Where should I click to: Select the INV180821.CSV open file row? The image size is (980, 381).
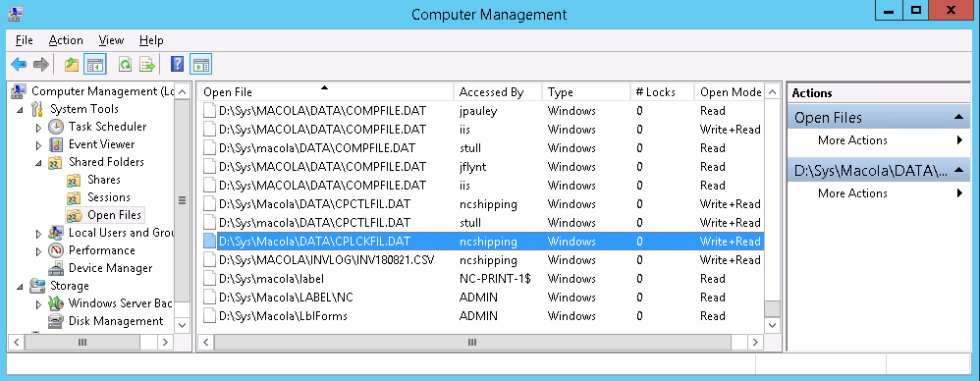480,260
